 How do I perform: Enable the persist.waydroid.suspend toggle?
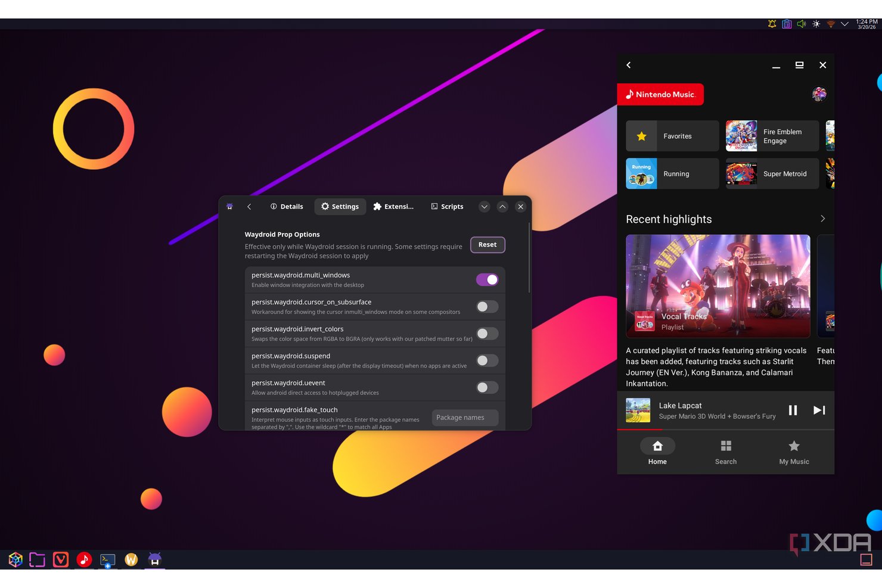[487, 360]
